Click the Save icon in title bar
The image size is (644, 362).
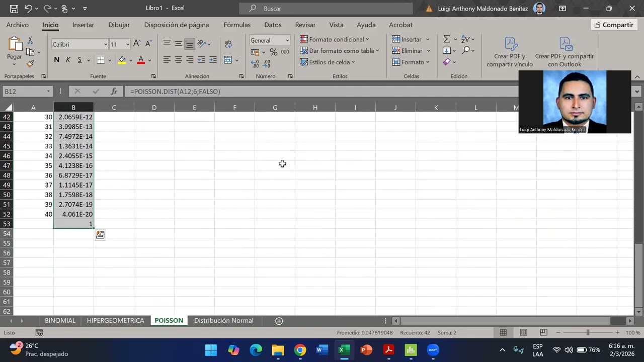14,9
